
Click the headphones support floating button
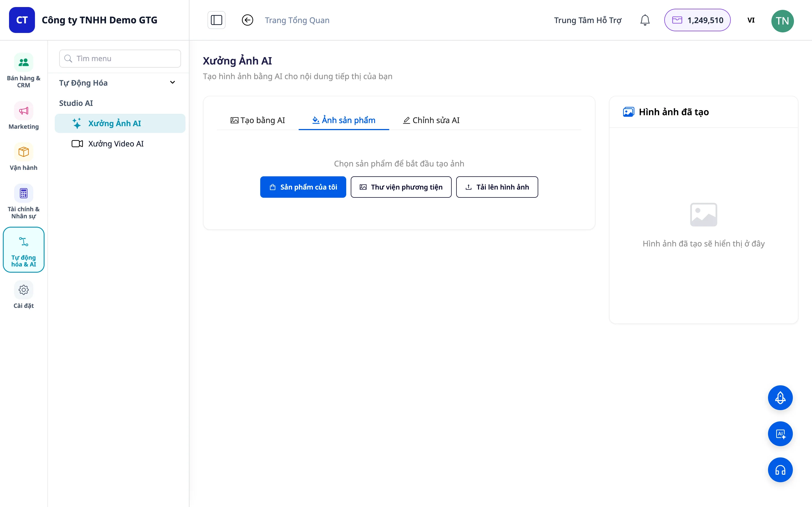click(x=780, y=470)
